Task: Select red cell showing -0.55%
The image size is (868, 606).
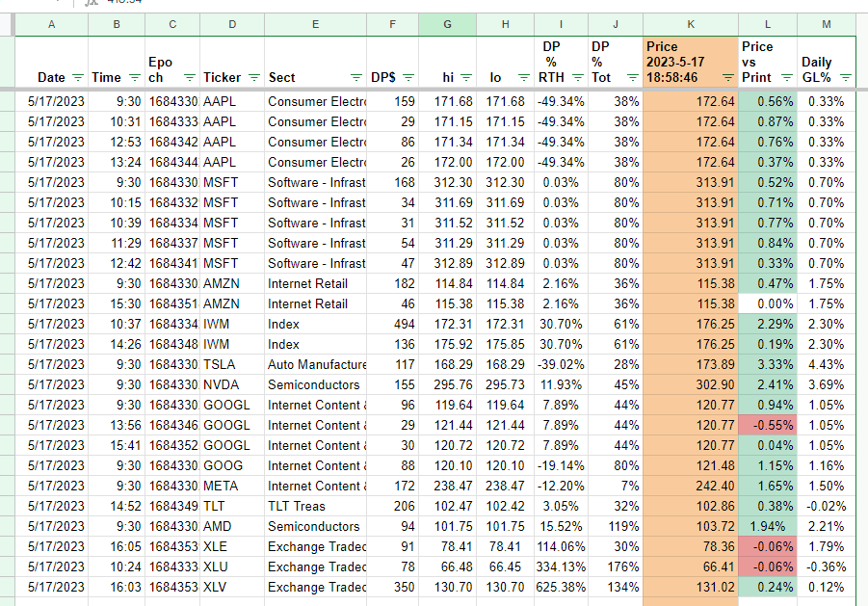Action: pyautogui.click(x=767, y=425)
